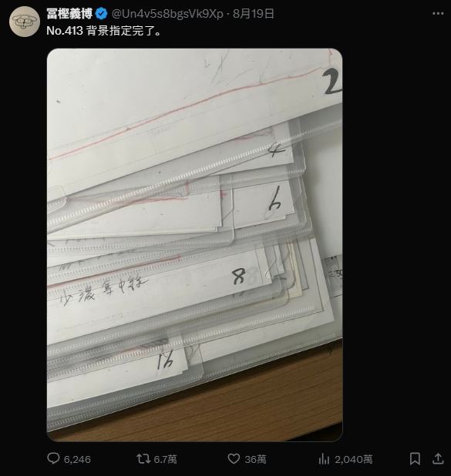Repost using the retweet arrows icon
Viewport: 451px width, 476px height.
tap(143, 458)
